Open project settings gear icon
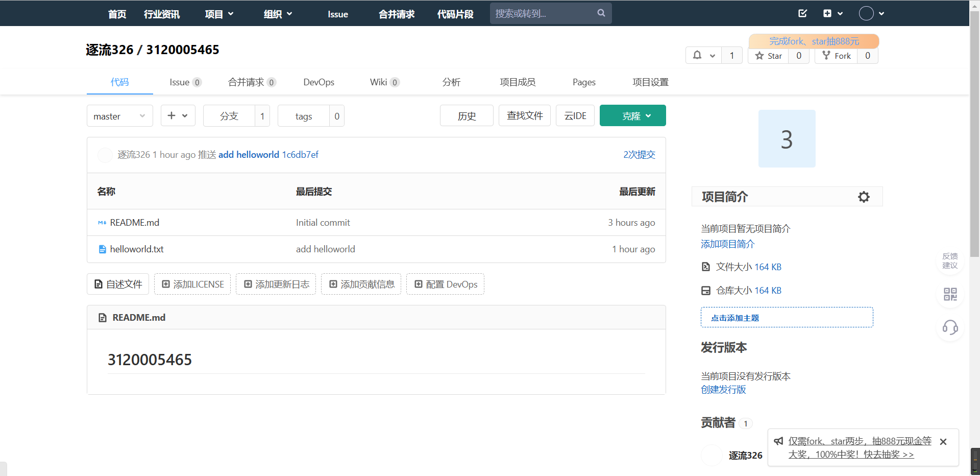Image resolution: width=980 pixels, height=476 pixels. click(x=864, y=197)
